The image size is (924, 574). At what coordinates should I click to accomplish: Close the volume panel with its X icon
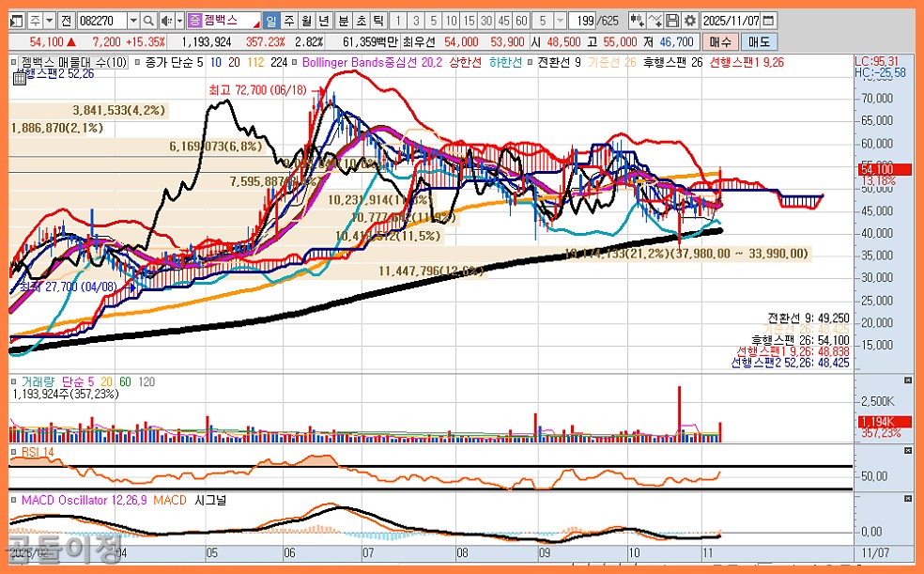(907, 380)
